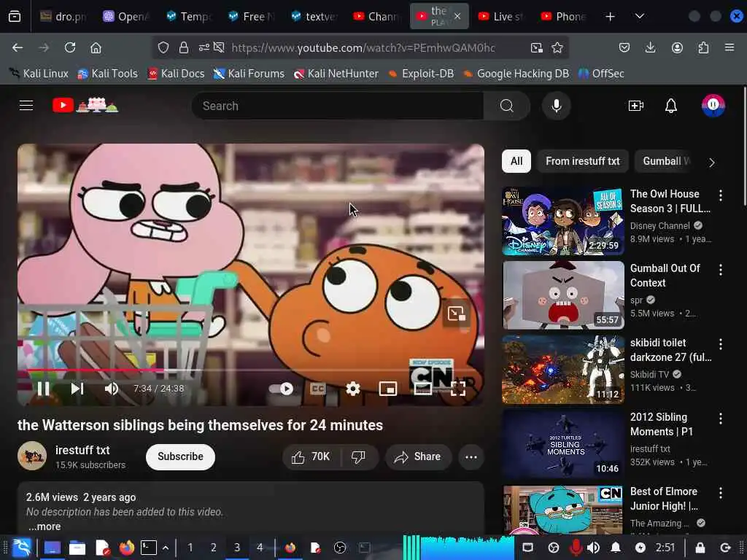Focus the YouTube Search field

click(x=337, y=106)
